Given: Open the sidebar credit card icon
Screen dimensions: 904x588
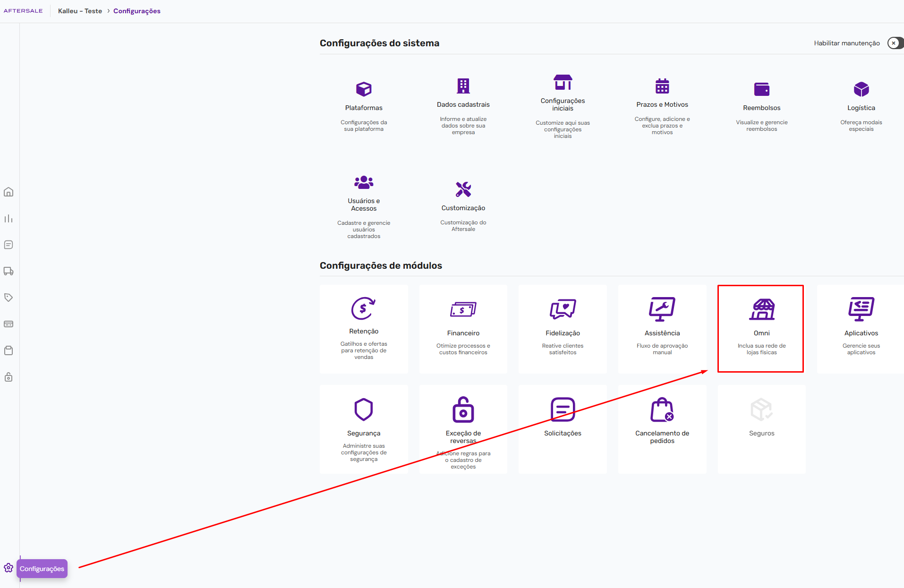Looking at the screenshot, I should pos(9,324).
